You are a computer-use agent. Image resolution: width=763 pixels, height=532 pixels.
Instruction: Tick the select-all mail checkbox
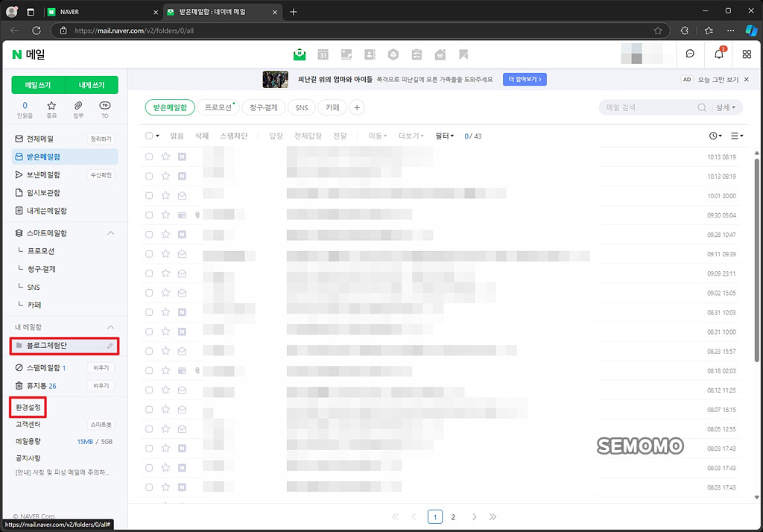click(149, 136)
